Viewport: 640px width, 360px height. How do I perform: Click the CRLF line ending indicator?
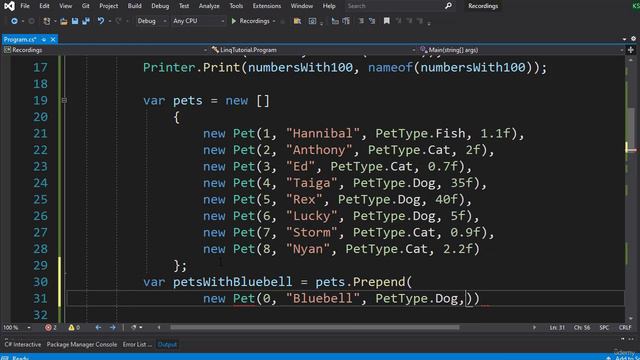(625, 327)
